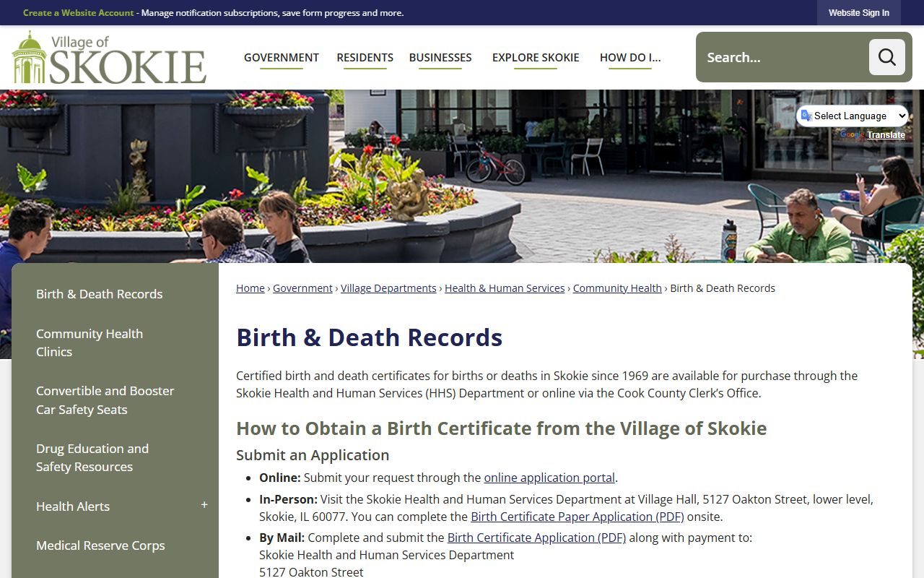Select Birth & Death Records sidebar item

[100, 294]
